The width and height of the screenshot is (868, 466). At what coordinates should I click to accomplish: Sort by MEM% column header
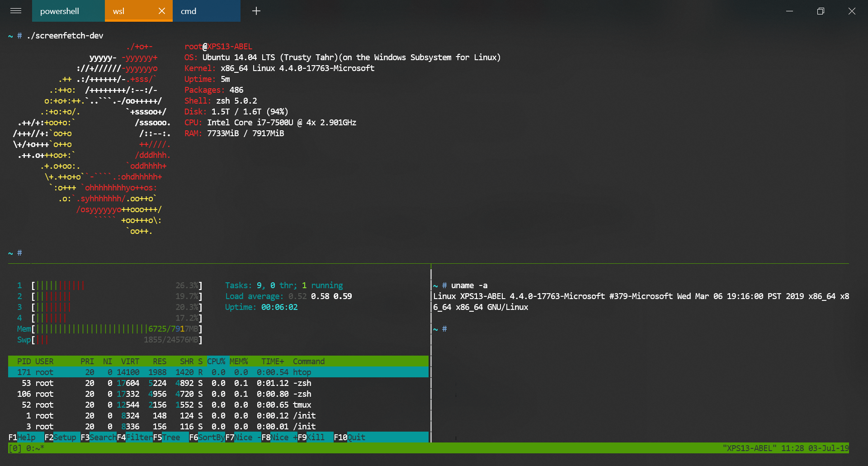(239, 361)
